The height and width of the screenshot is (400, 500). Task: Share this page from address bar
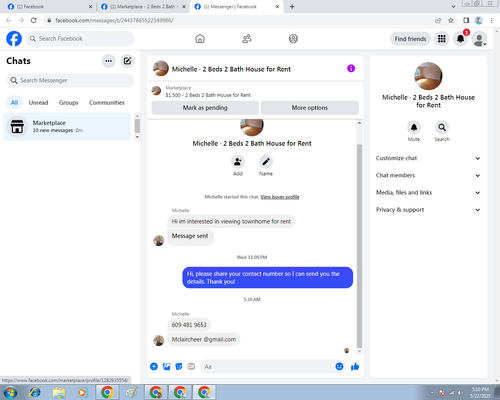click(x=438, y=20)
